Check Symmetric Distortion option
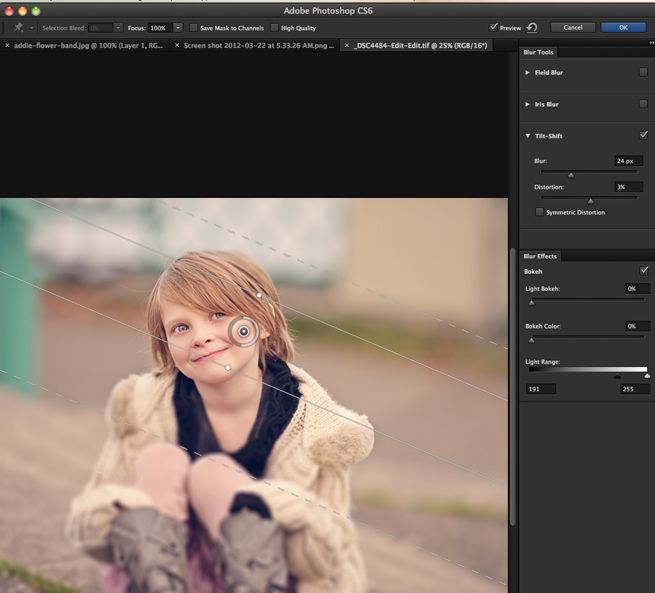Screen dimensions: 655x593 [540, 212]
